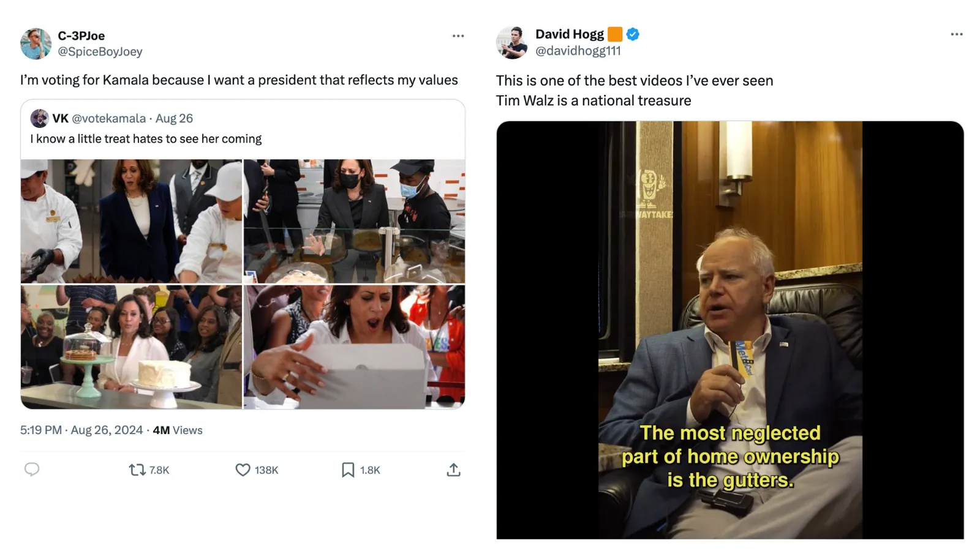
Task: Retweet the C-3PJoe post
Action: click(137, 470)
